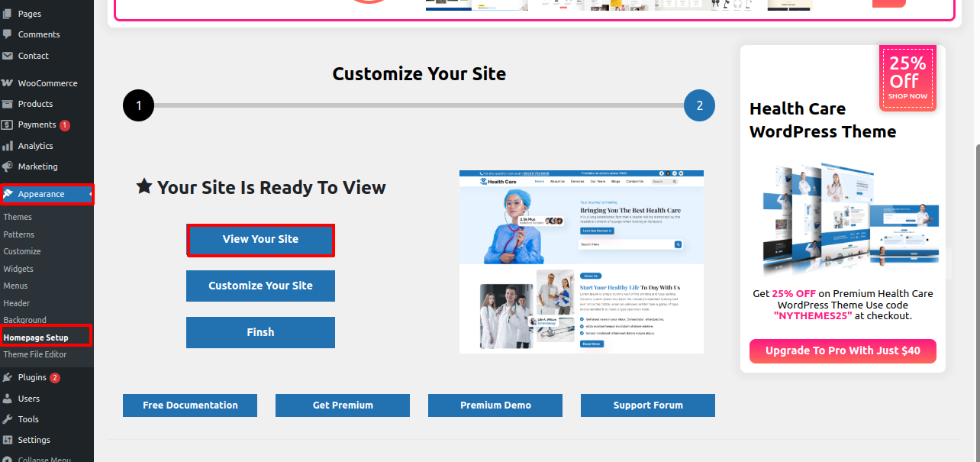Click the Settings sliders icon

[8, 440]
